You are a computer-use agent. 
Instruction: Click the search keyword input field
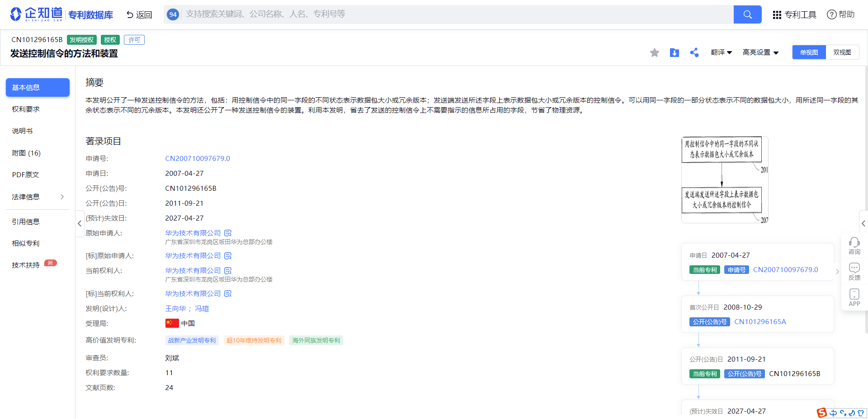pos(457,14)
